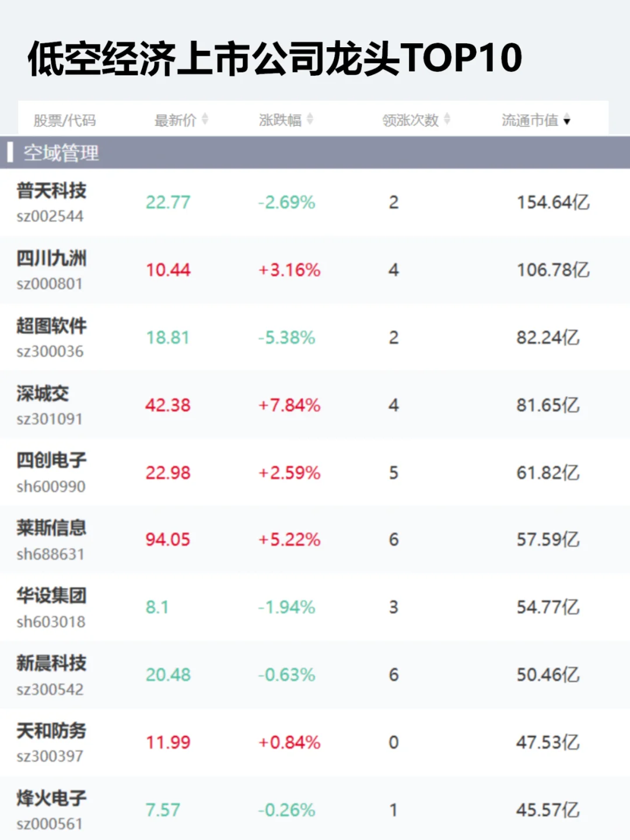Click price 22.98 of 四创电子
Image resolution: width=630 pixels, height=840 pixels.
[x=168, y=473]
